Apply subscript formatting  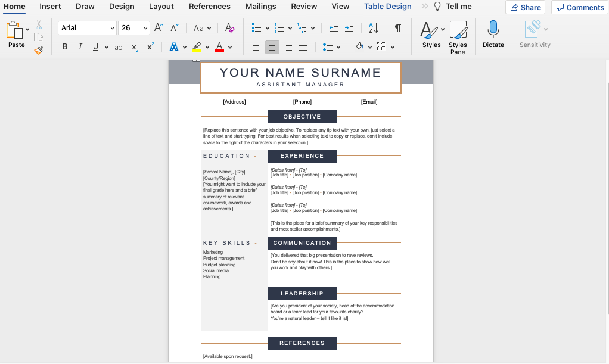coord(134,46)
